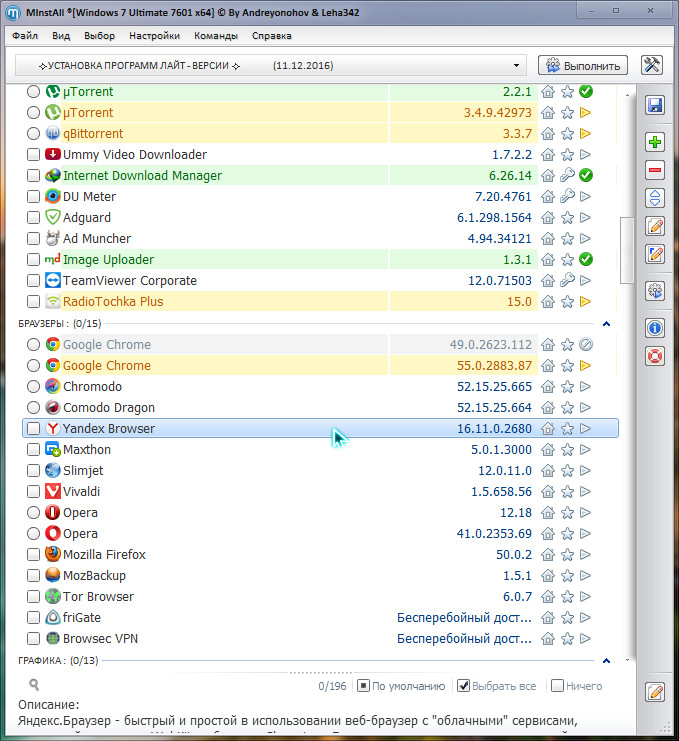Click the Выполнить button
Viewport: 679px width, 741px height.
pos(583,65)
